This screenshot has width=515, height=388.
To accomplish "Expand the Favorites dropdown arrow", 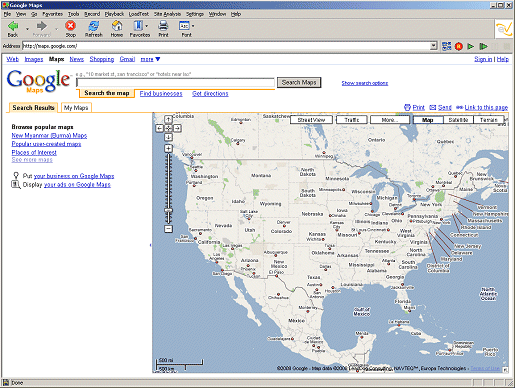I will [147, 26].
